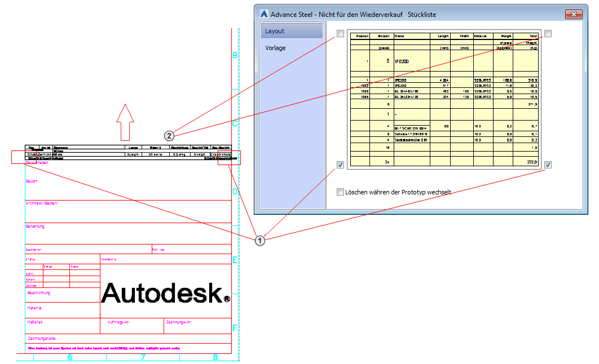Uncheck the bottom-right corner attachment checkbox

point(548,165)
